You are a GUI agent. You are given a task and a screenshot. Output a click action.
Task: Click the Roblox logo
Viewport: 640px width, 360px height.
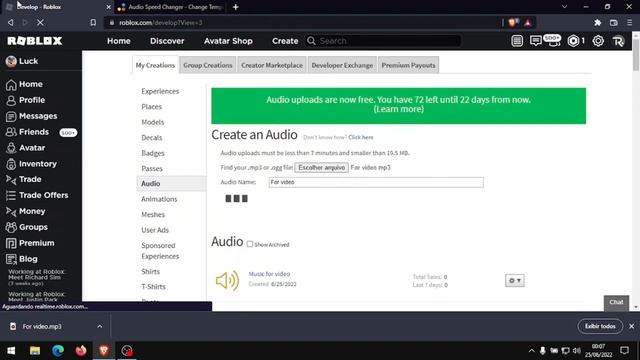[35, 41]
